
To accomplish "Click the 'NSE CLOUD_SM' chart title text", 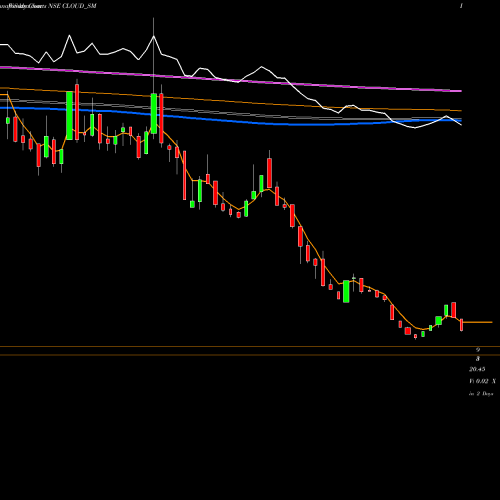I will pyautogui.click(x=72, y=6).
